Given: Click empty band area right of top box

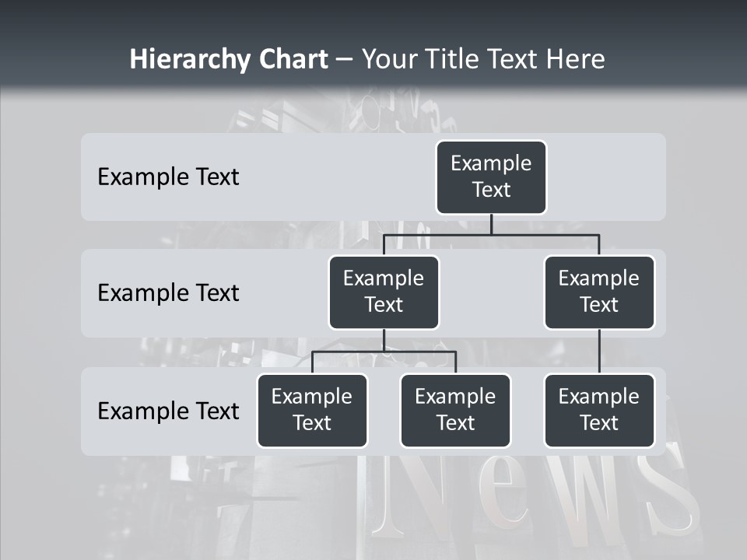Looking at the screenshot, I should point(607,177).
